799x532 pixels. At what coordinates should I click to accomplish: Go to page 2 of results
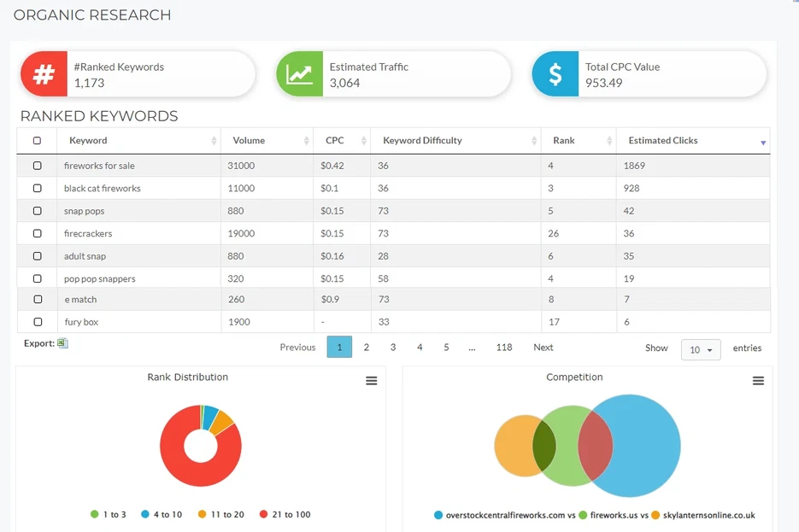[367, 348]
